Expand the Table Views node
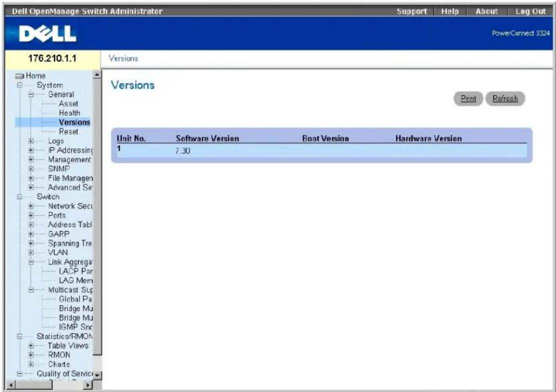 (31, 346)
